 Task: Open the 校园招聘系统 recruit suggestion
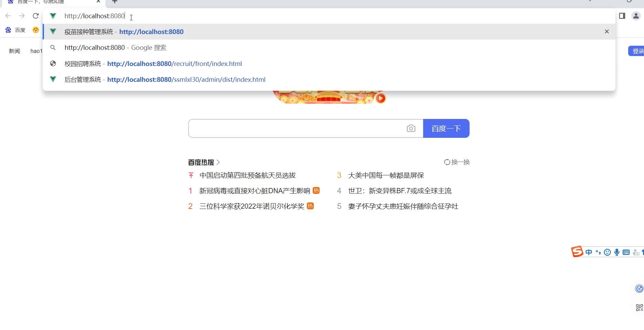coord(329,64)
